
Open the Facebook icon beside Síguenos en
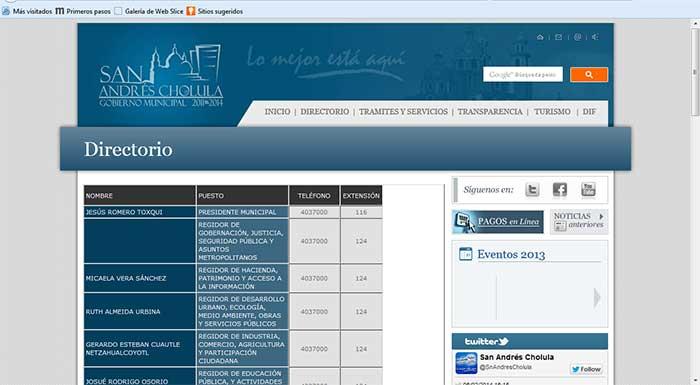(x=560, y=190)
